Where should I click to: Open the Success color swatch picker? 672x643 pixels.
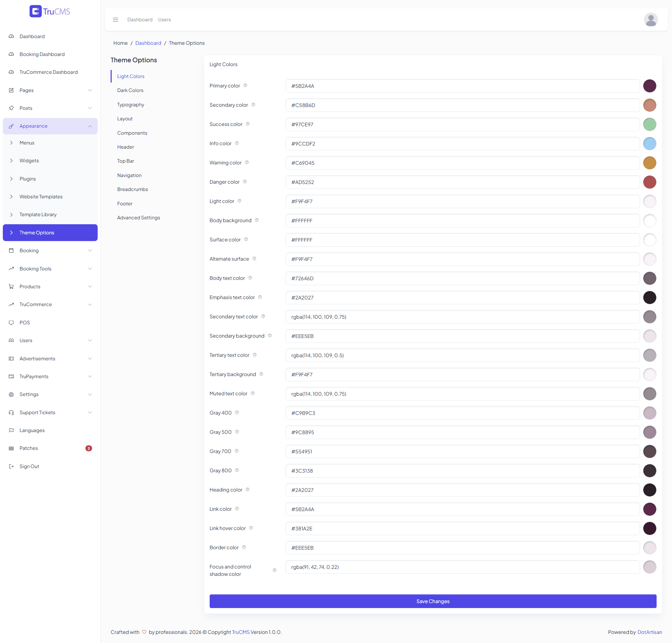tap(650, 124)
